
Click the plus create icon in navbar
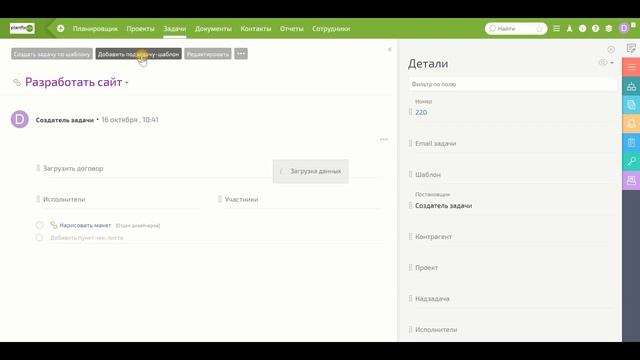point(61,29)
